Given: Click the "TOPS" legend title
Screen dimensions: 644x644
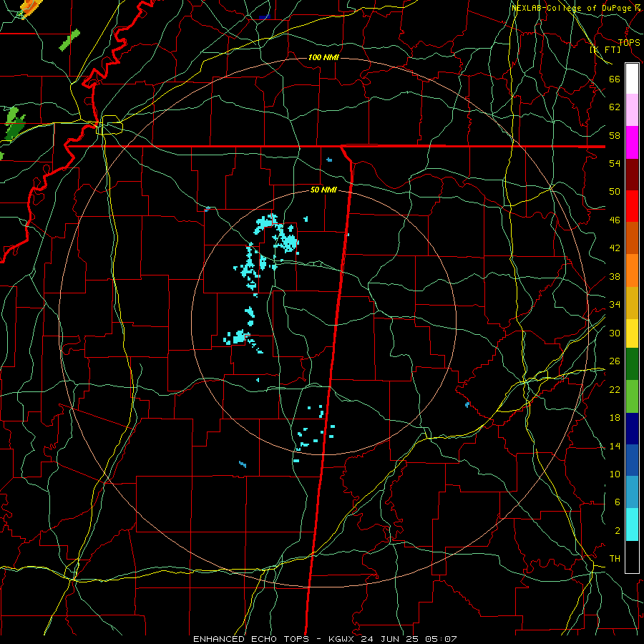Looking at the screenshot, I should click(629, 43).
